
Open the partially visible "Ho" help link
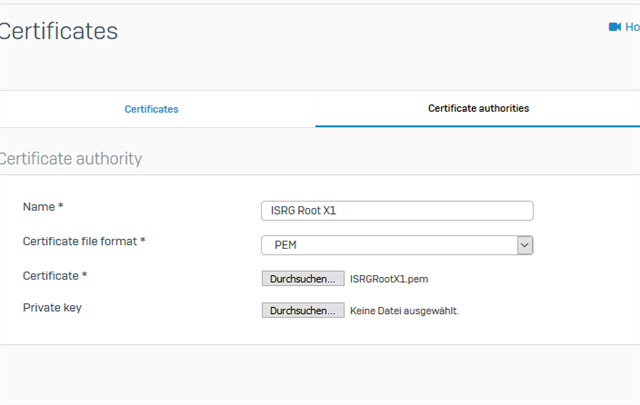[x=632, y=27]
